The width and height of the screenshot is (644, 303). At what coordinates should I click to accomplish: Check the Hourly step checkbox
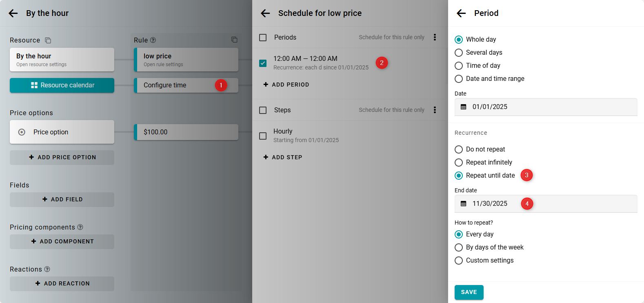click(x=263, y=136)
